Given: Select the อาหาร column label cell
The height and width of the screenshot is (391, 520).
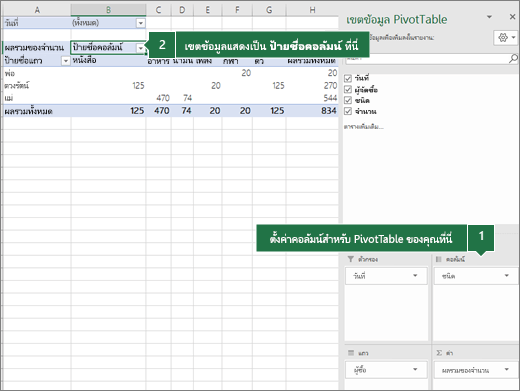Looking at the screenshot, I should pos(158,61).
